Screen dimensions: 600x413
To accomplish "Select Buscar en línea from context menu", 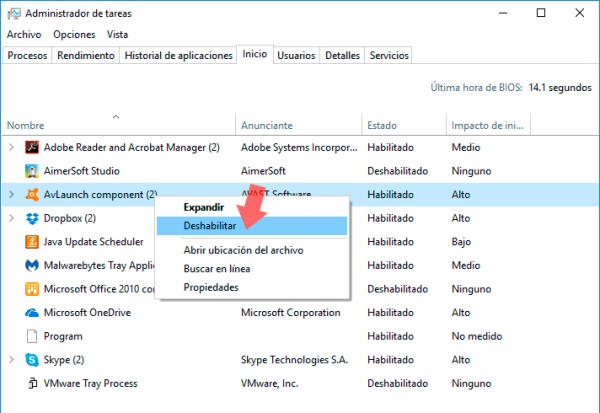I will tap(252, 269).
